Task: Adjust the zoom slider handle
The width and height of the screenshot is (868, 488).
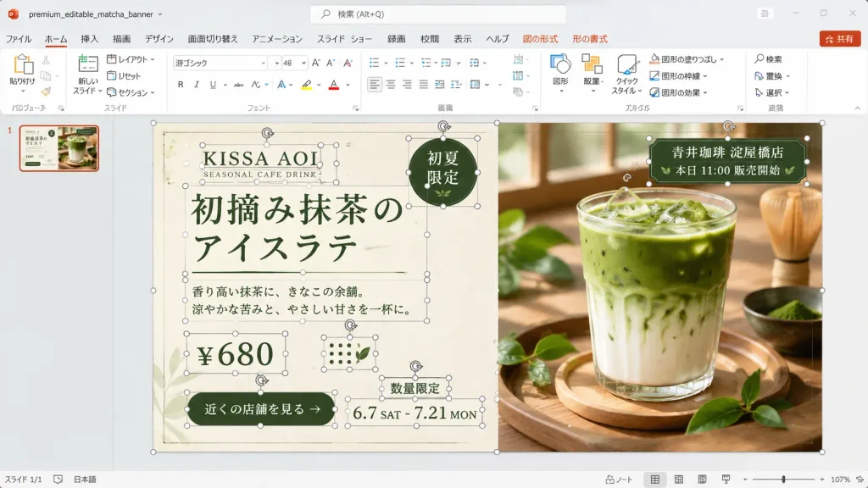Action: point(783,480)
